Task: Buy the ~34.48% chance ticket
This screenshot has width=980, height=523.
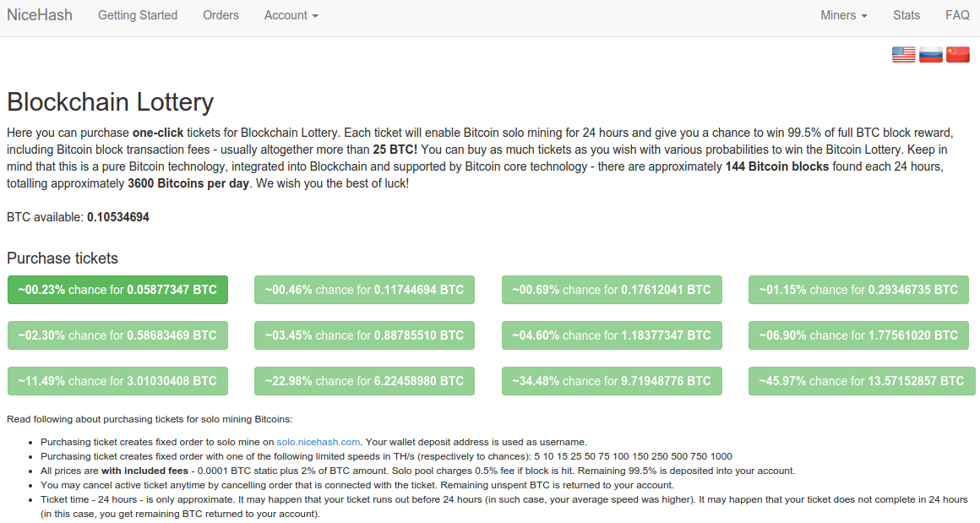Action: (612, 381)
